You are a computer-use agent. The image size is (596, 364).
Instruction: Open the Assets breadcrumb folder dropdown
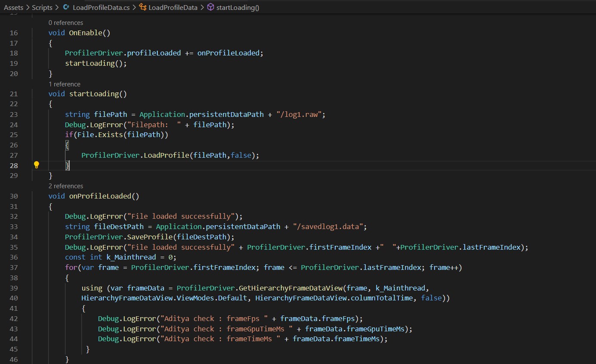[13, 7]
